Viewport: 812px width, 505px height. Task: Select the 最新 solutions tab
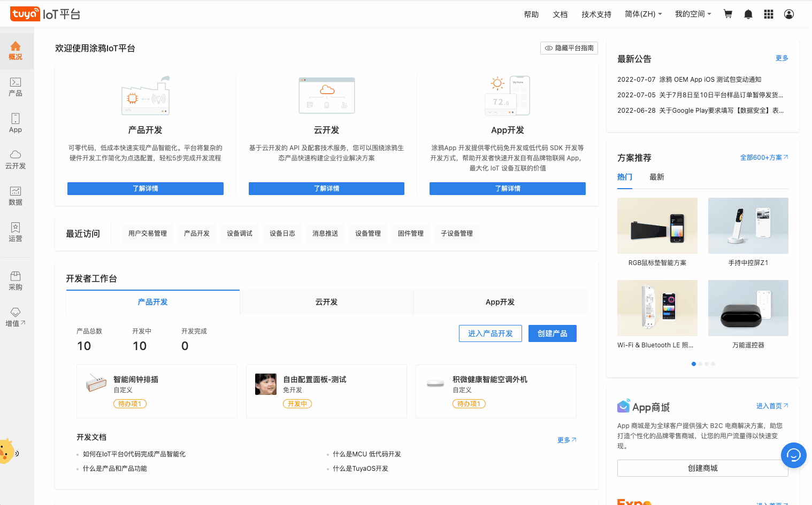click(657, 177)
